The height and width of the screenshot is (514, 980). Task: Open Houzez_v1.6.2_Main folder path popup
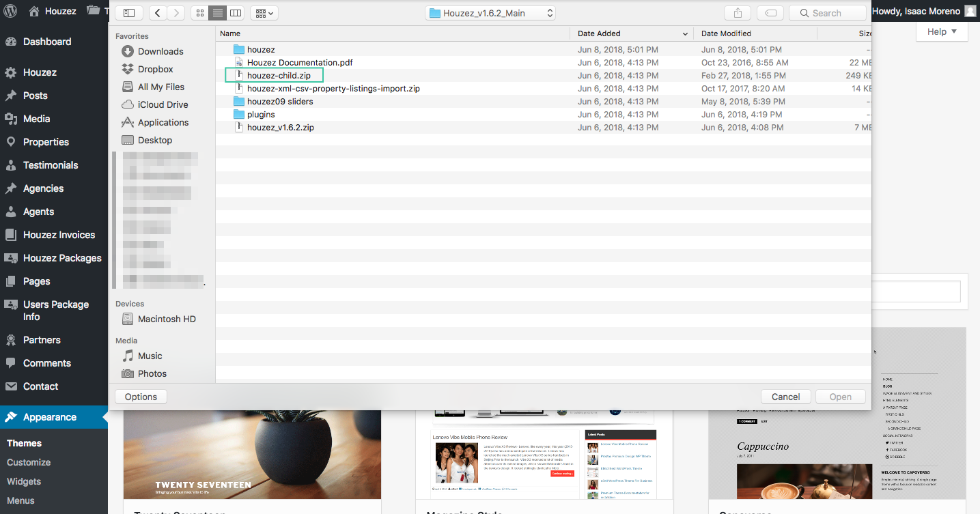pyautogui.click(x=490, y=13)
